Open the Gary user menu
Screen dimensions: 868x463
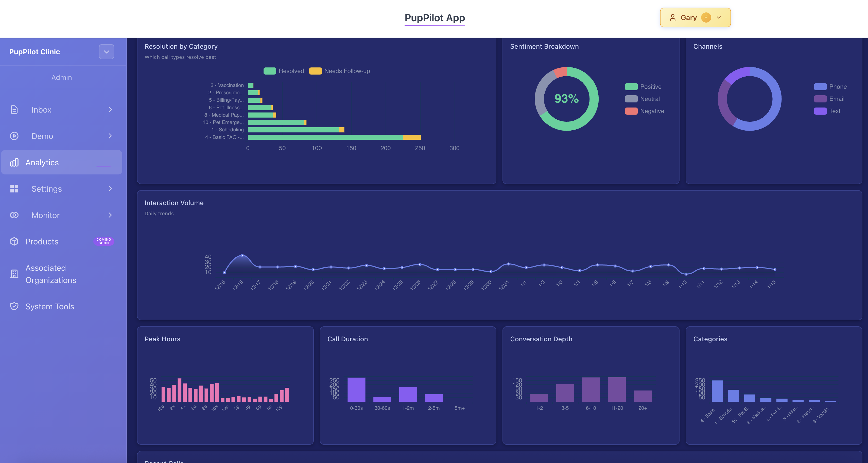tap(695, 17)
